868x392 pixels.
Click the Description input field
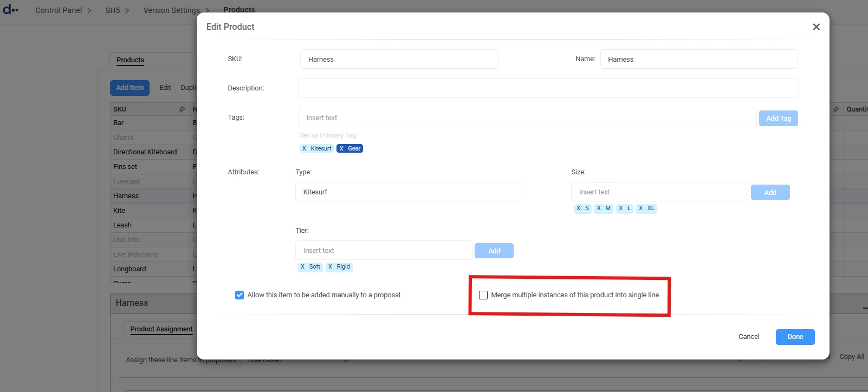[x=548, y=88]
